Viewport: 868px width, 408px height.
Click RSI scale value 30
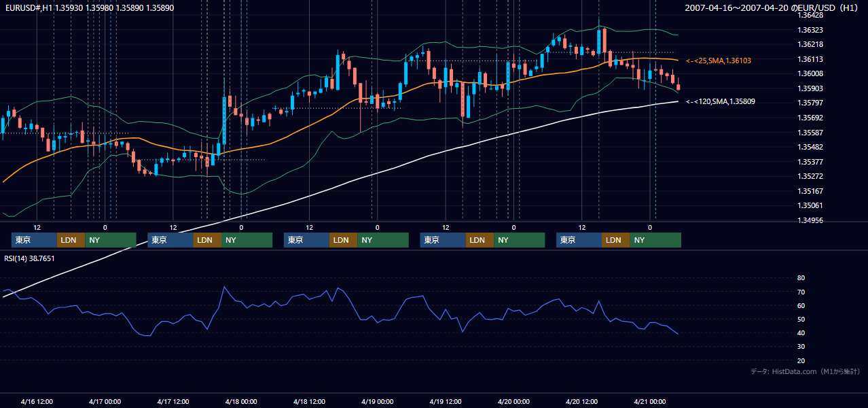click(x=801, y=347)
